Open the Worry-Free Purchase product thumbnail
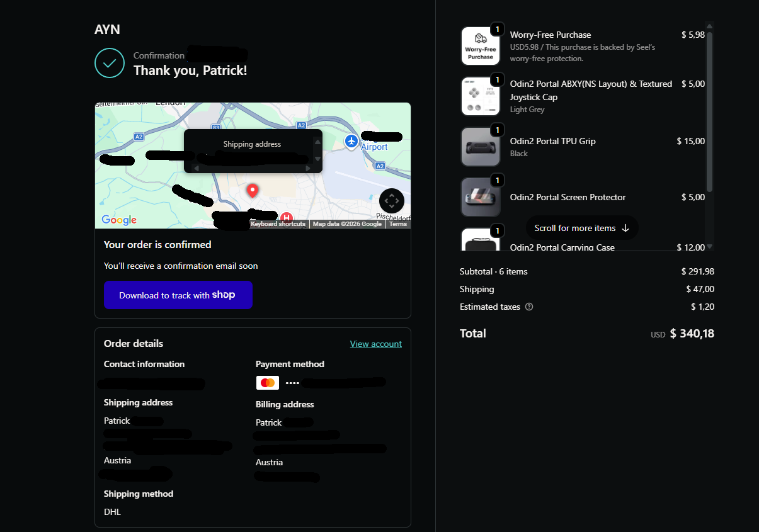 [x=481, y=46]
